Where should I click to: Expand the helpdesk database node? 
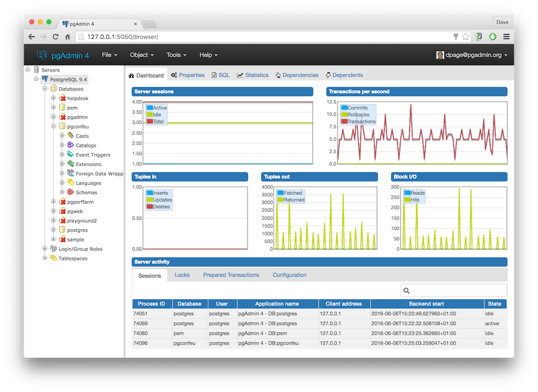coord(54,98)
